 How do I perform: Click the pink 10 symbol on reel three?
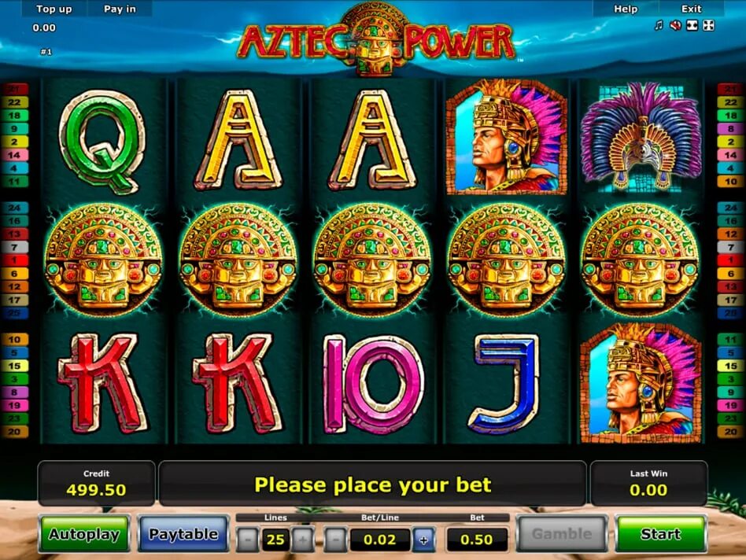pos(372,384)
